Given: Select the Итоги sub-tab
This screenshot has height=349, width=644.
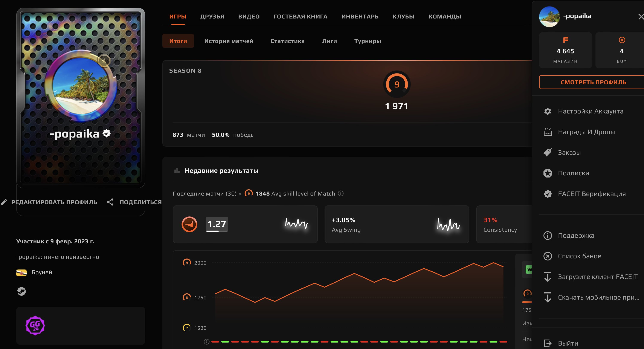Looking at the screenshot, I should [178, 41].
